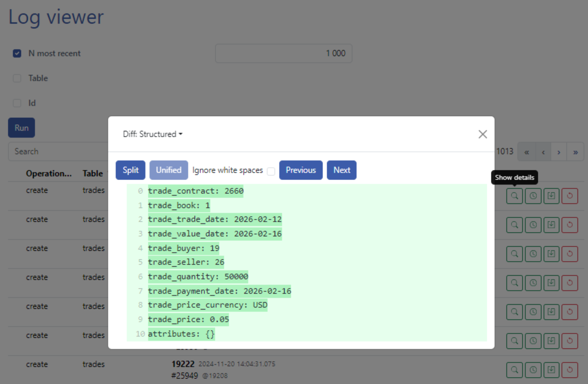Viewport: 588px width, 384px height.
Task: Click the red revert icon in the fifth log row
Action: click(x=570, y=312)
